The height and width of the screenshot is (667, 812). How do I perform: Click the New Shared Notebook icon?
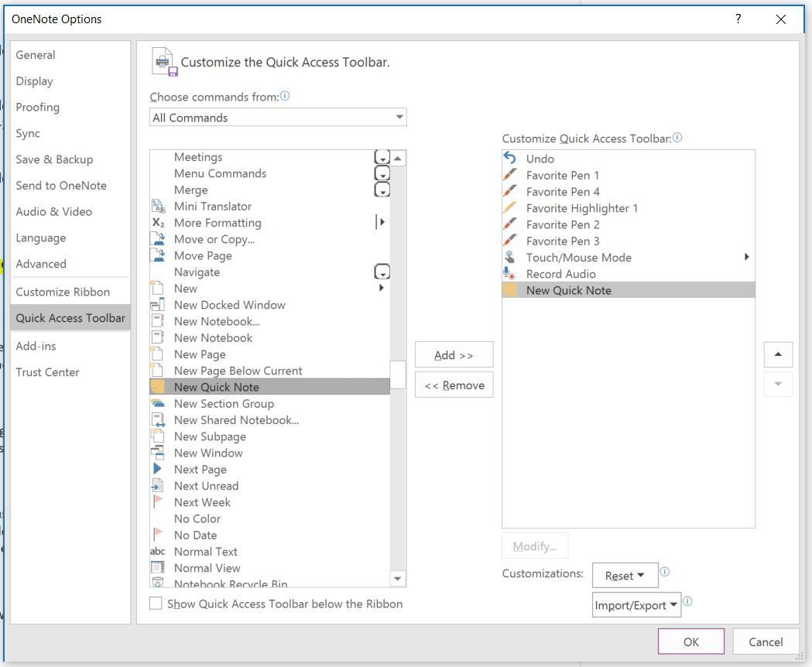coord(158,420)
